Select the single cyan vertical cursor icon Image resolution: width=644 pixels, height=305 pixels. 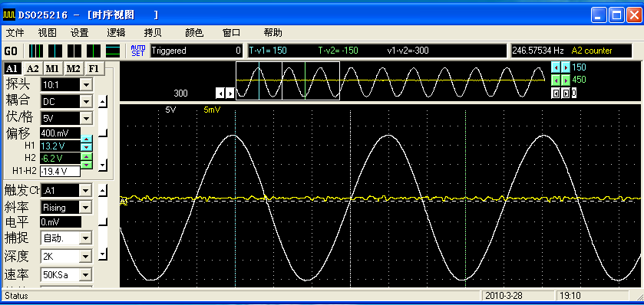(55, 51)
